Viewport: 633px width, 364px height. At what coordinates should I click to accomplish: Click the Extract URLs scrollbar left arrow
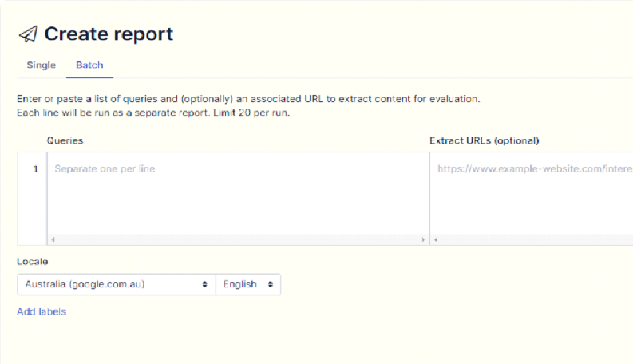pyautogui.click(x=436, y=239)
